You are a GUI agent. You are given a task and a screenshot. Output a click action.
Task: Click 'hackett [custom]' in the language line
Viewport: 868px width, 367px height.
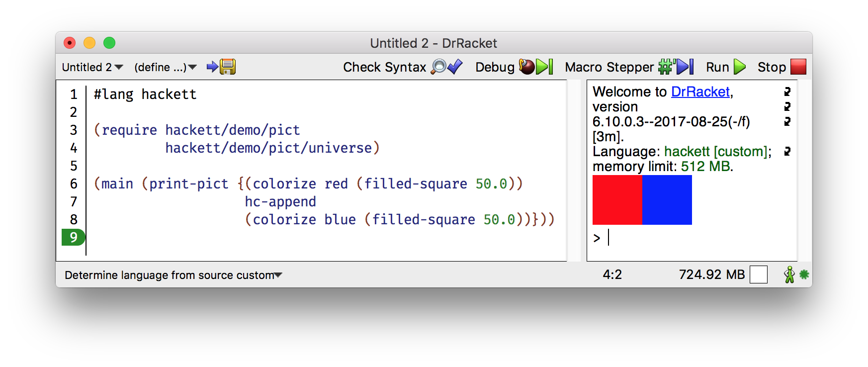[716, 151]
